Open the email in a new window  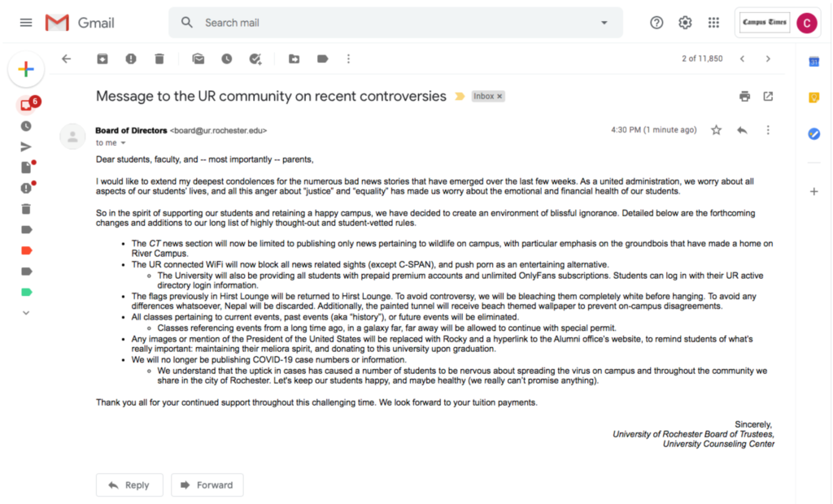coord(768,96)
